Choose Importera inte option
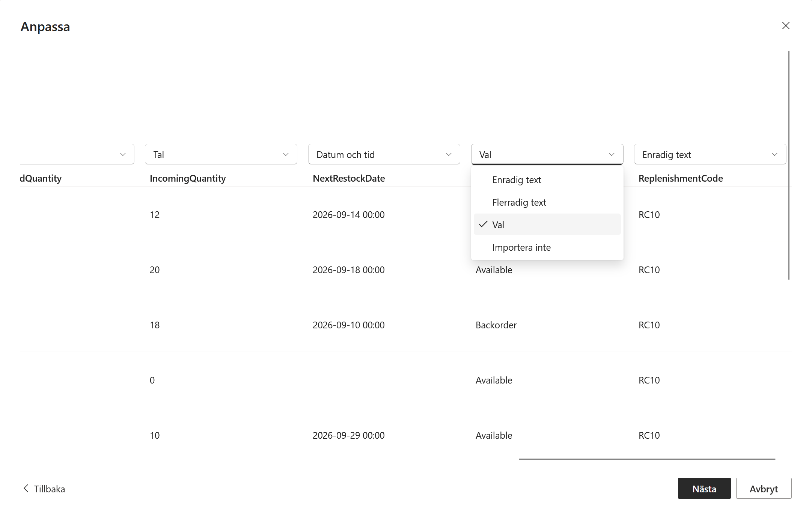This screenshot has width=812, height=522. [547, 247]
